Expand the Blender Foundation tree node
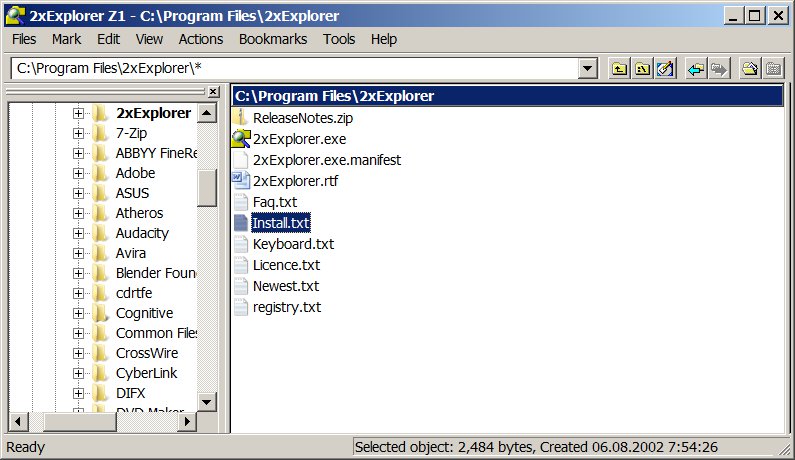This screenshot has height=460, width=795. [78, 273]
